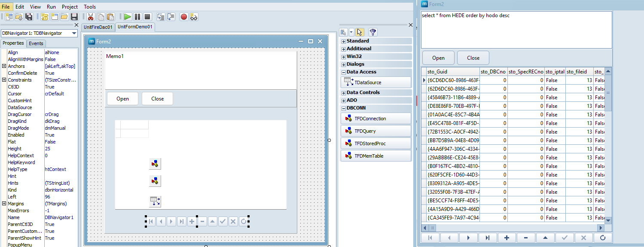Select the TFDQuery component in the palette

click(376, 131)
